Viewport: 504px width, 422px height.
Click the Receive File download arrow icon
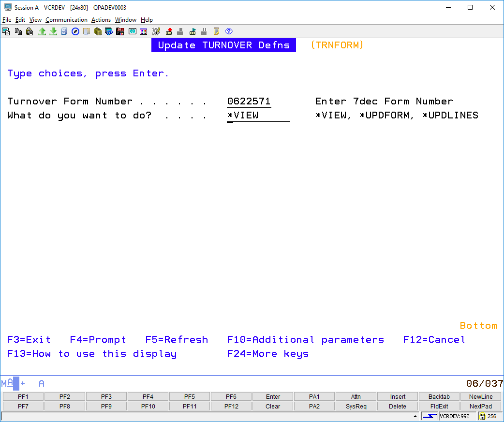(53, 31)
